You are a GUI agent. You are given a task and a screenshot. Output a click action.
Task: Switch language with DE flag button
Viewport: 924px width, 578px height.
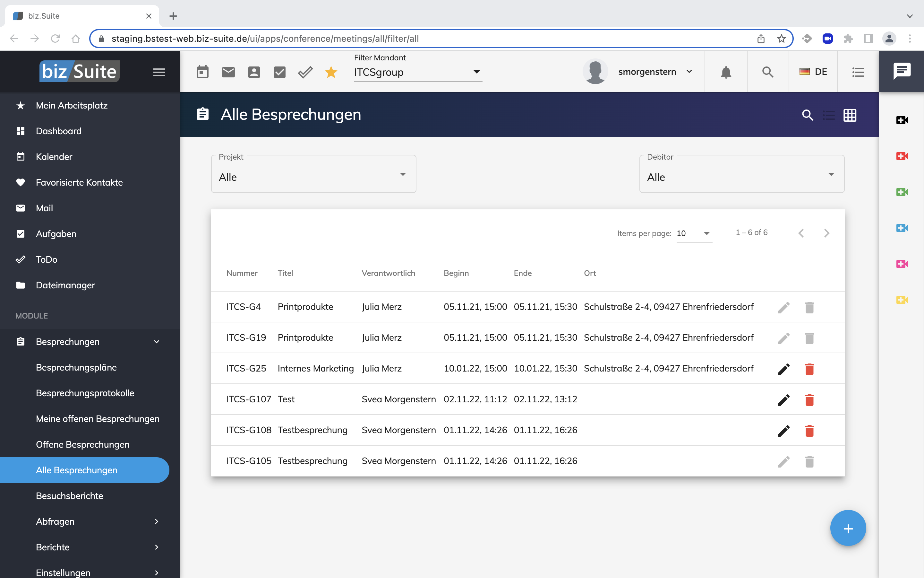coord(813,72)
